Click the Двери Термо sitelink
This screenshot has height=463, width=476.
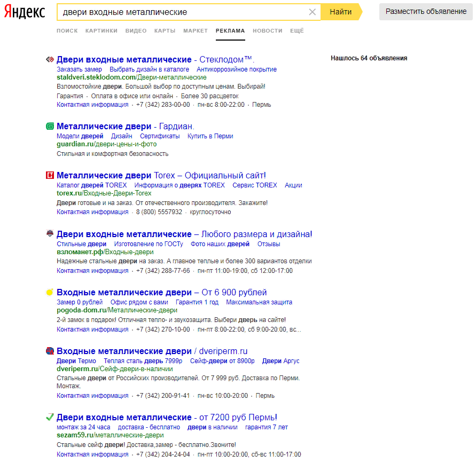pyautogui.click(x=76, y=361)
